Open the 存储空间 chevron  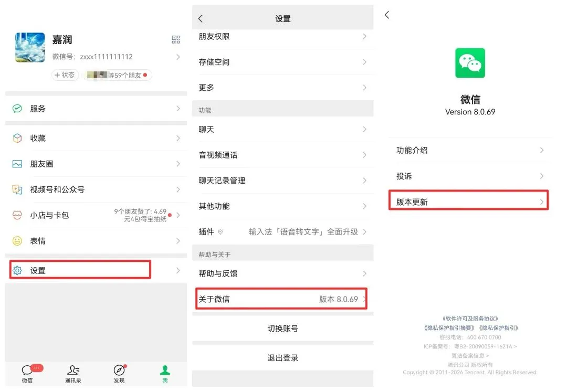coord(364,62)
